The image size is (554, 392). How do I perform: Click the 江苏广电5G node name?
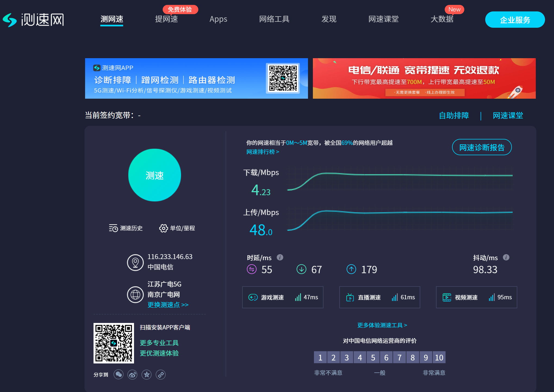164,284
